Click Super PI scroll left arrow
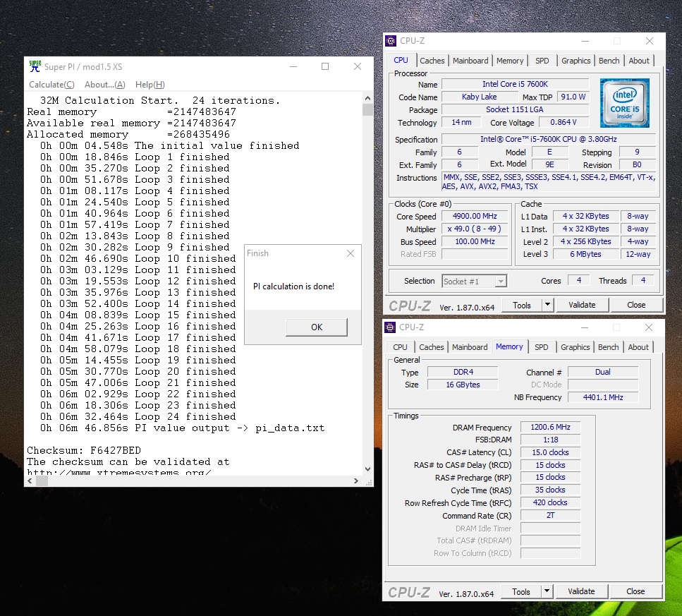Image resolution: width=682 pixels, height=616 pixels. [30, 481]
